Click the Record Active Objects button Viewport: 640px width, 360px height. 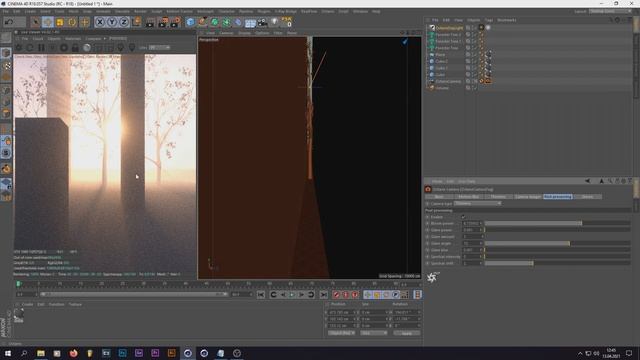(x=336, y=295)
